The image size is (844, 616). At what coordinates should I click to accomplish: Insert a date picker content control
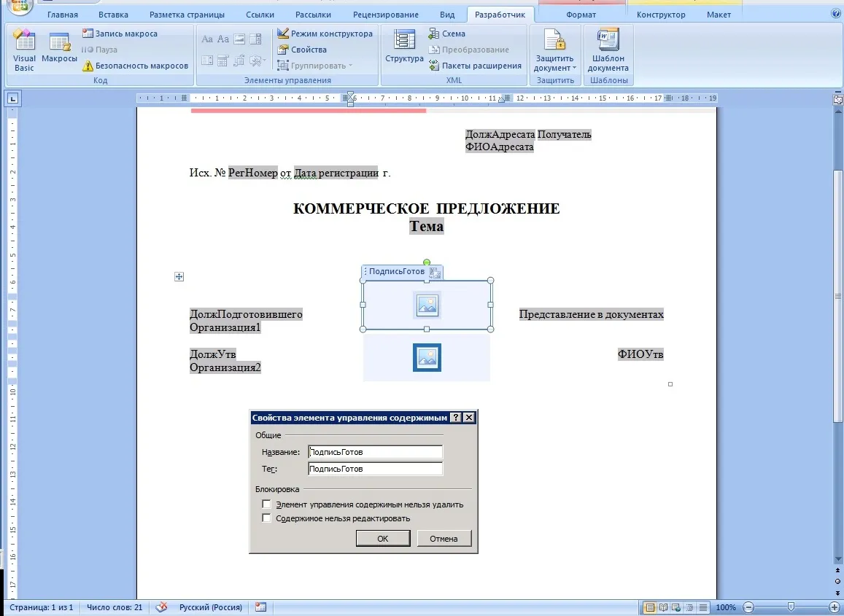(x=223, y=61)
